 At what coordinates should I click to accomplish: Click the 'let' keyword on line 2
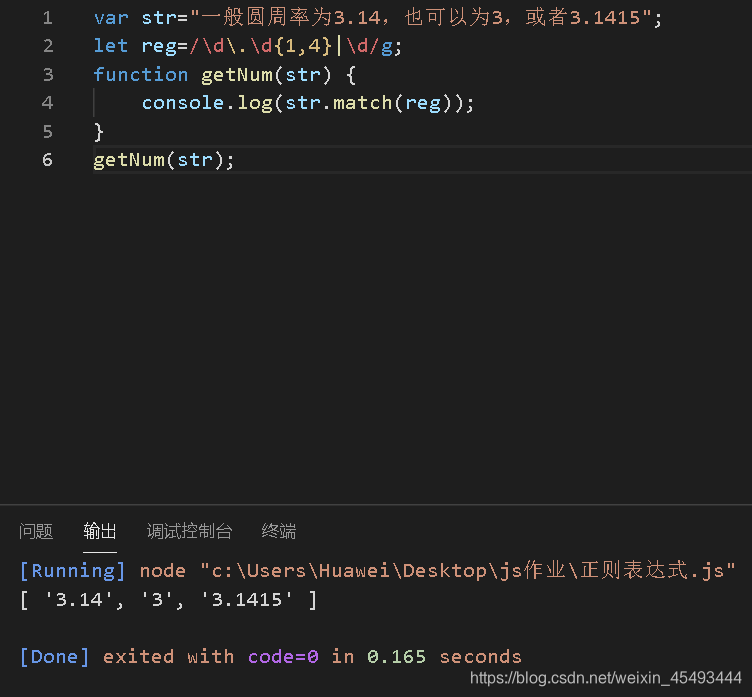coord(111,46)
